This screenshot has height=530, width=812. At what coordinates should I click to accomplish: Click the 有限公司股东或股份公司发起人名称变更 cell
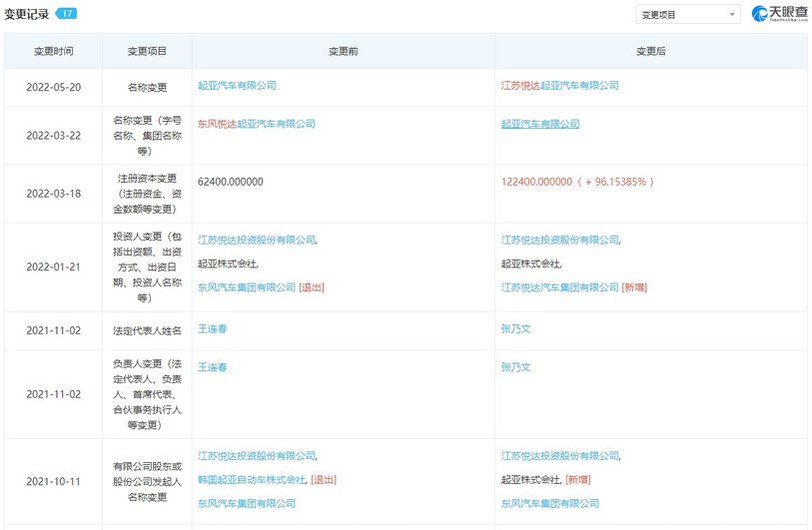coord(147,481)
